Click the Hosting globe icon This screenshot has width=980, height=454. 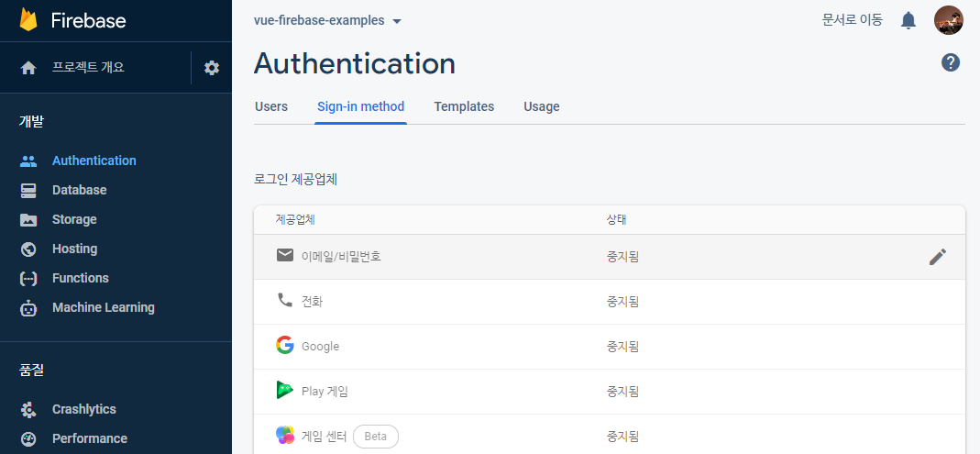point(28,249)
